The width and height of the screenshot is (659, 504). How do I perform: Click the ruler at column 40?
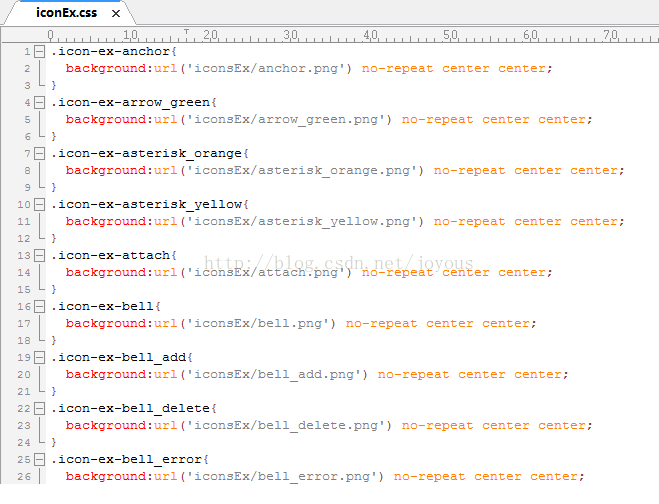click(x=370, y=35)
